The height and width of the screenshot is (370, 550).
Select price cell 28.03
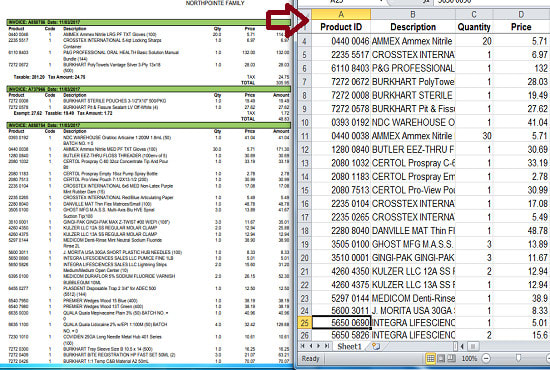pyautogui.click(x=521, y=82)
